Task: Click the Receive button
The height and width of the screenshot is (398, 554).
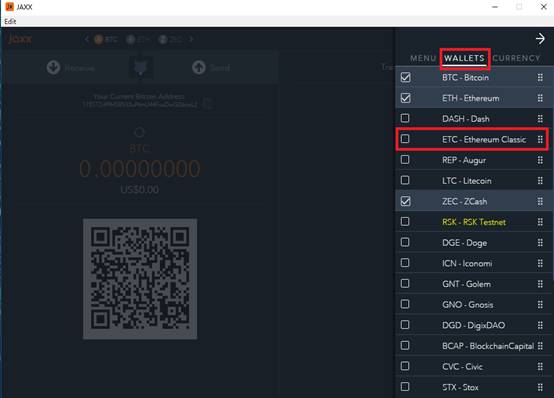Action: (x=70, y=67)
